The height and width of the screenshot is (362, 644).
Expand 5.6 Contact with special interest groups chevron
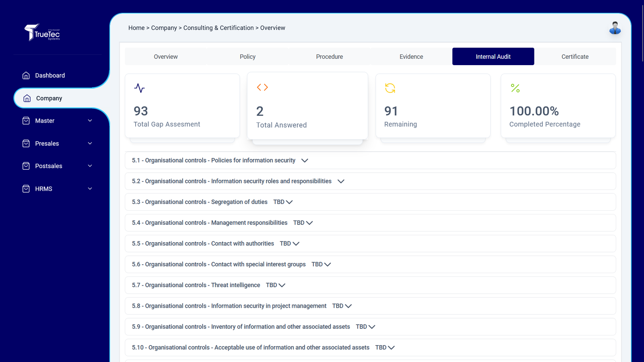pos(327,264)
